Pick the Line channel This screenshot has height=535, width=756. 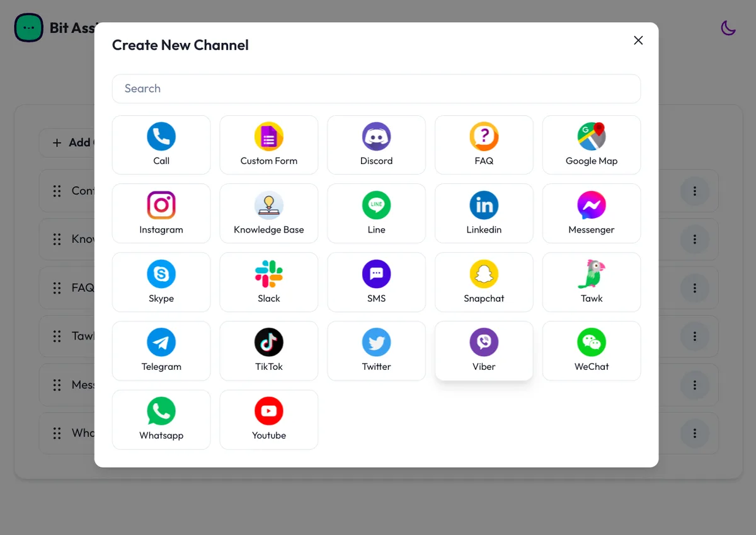coord(377,214)
